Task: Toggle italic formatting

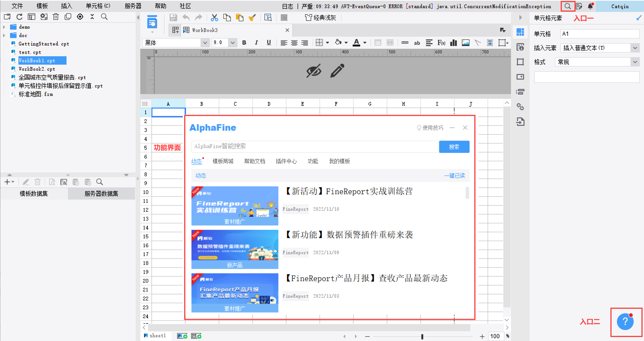Action: pyautogui.click(x=256, y=43)
